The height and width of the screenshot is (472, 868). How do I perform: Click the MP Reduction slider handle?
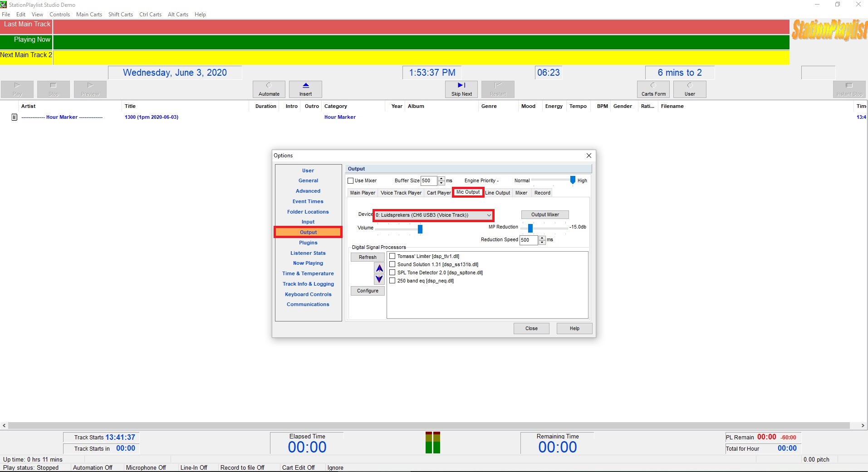tap(530, 228)
